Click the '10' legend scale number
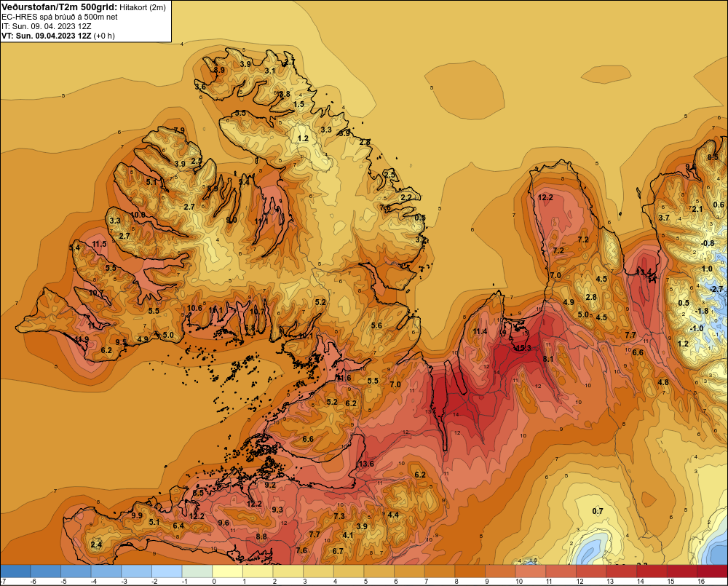 tap(518, 581)
